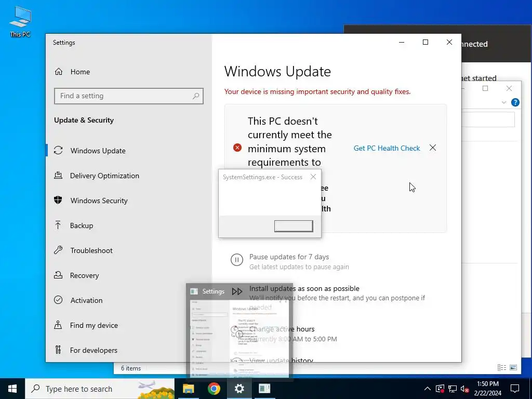Viewport: 532px width, 399px height.
Task: Click the muted volume tray icon
Action: click(464, 389)
